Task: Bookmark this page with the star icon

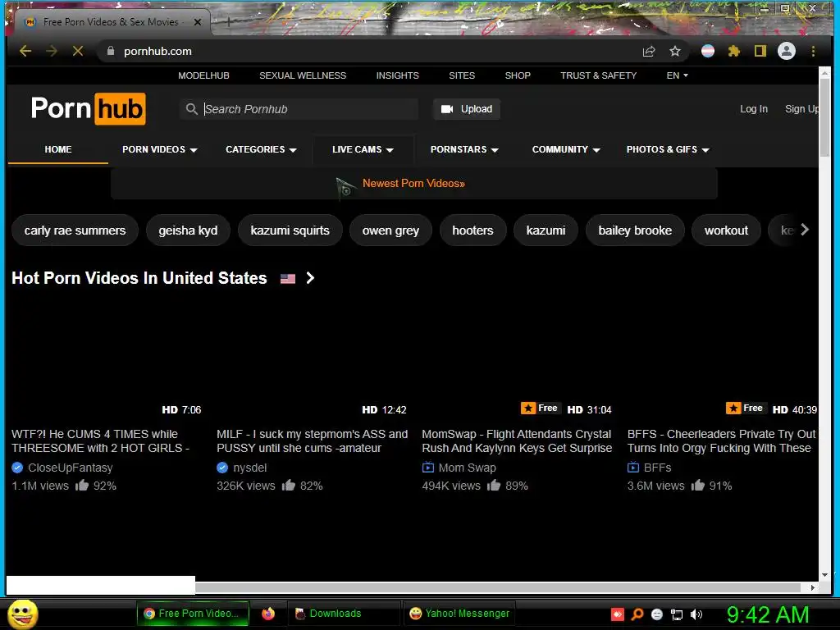Action: [x=675, y=51]
